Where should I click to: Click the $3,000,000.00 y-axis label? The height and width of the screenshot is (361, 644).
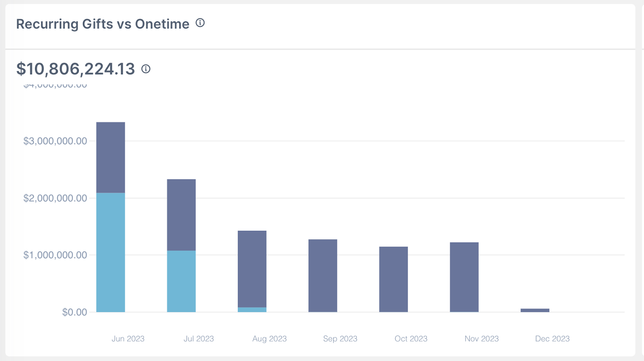pyautogui.click(x=55, y=141)
